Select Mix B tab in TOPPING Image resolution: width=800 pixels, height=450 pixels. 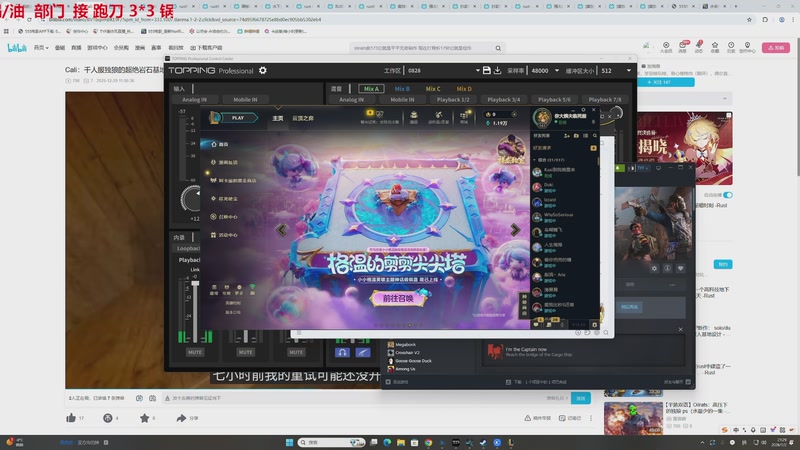tap(402, 89)
